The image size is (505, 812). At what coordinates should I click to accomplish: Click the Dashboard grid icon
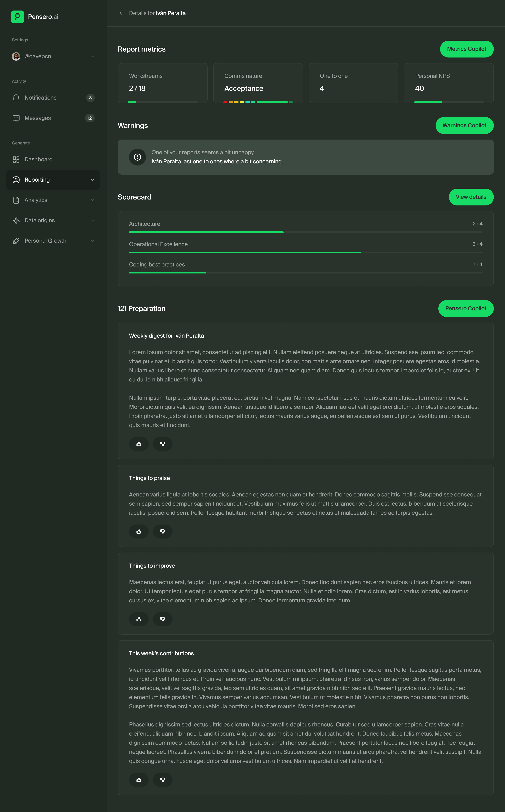16,160
